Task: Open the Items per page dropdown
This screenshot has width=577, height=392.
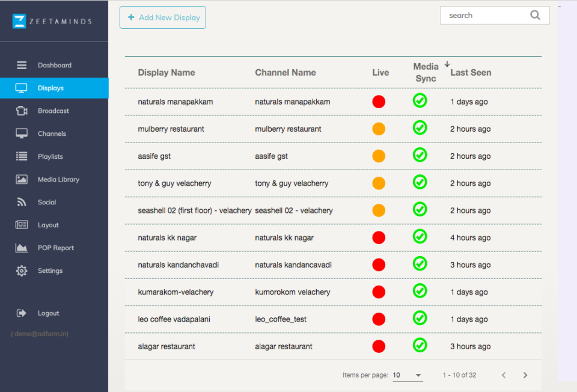Action: [x=408, y=375]
